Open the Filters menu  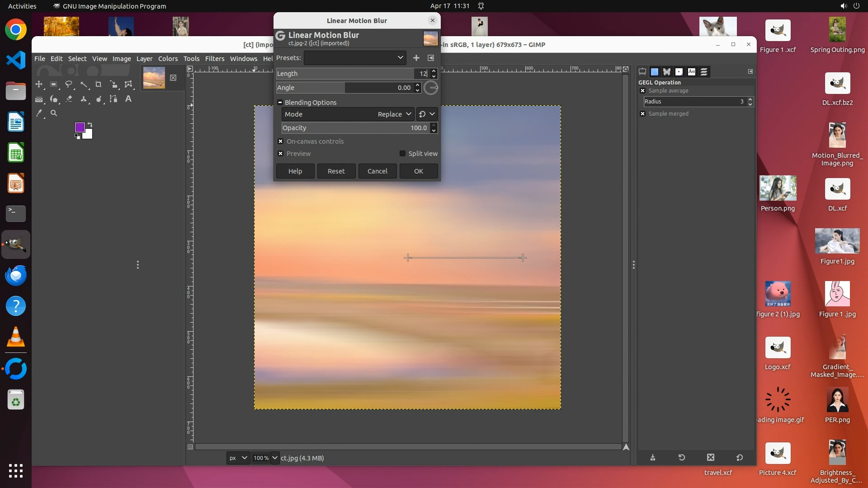214,59
